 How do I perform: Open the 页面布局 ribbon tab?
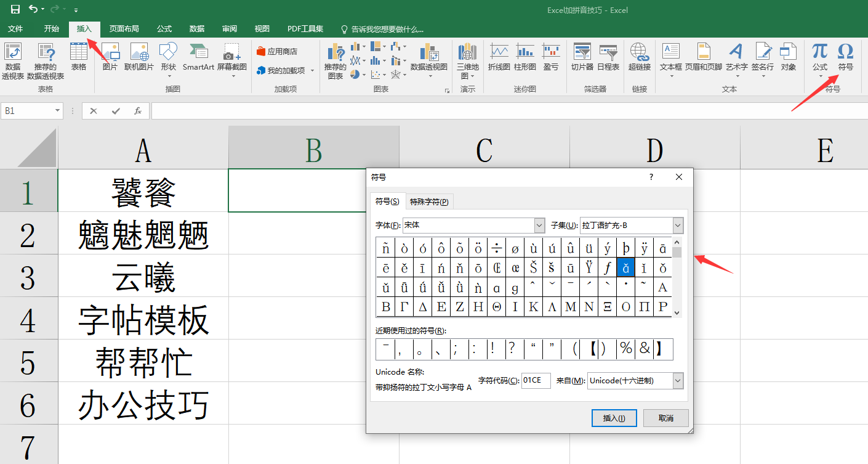[124, 29]
